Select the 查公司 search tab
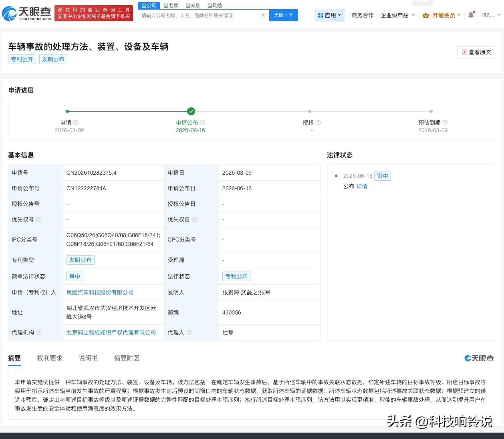504x439 pixels. (149, 6)
